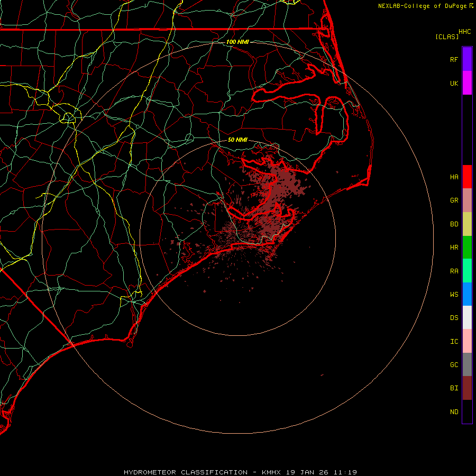Click the DS white legend swatch
476x476 pixels.
pos(467,317)
